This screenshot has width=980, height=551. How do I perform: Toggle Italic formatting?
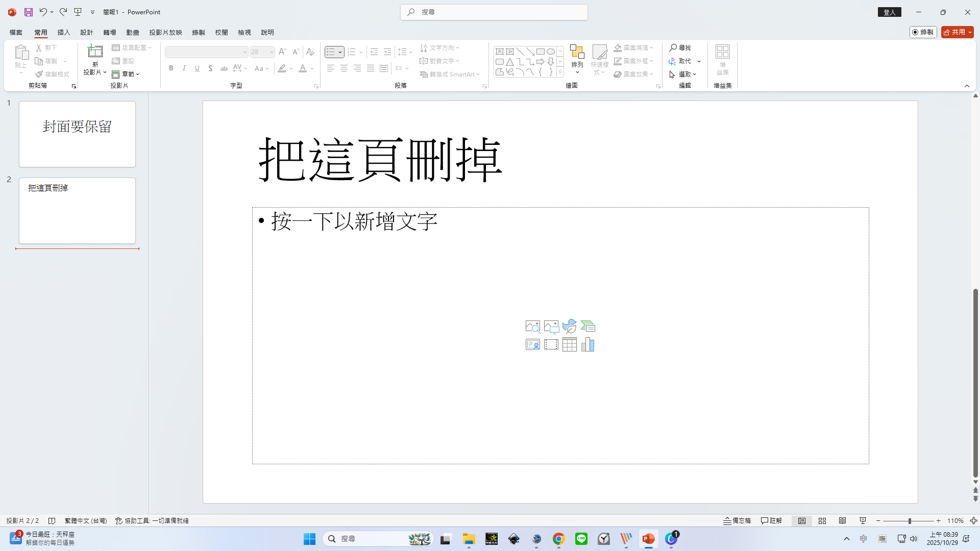tap(184, 68)
